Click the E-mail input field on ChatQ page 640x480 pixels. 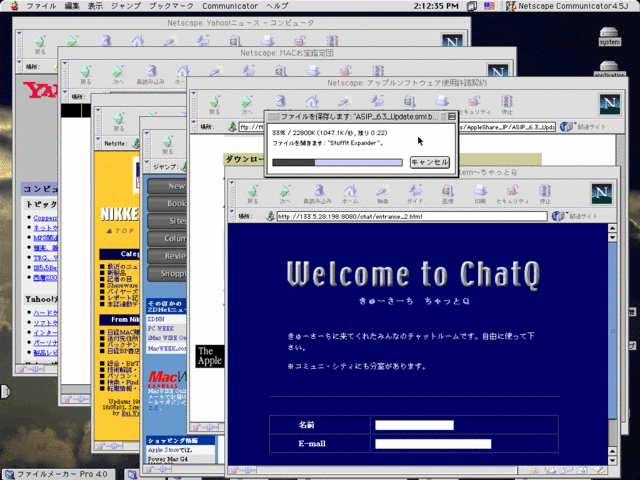click(x=432, y=443)
